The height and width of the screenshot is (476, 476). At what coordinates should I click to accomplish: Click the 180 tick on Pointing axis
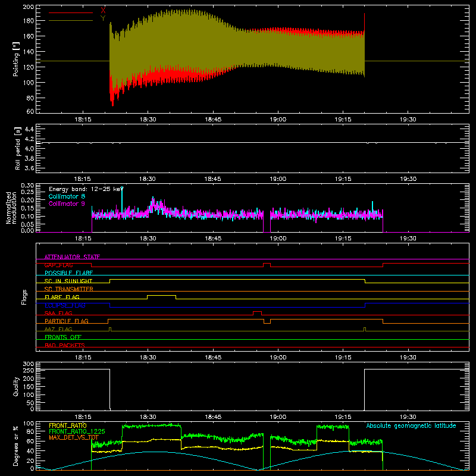(x=29, y=21)
